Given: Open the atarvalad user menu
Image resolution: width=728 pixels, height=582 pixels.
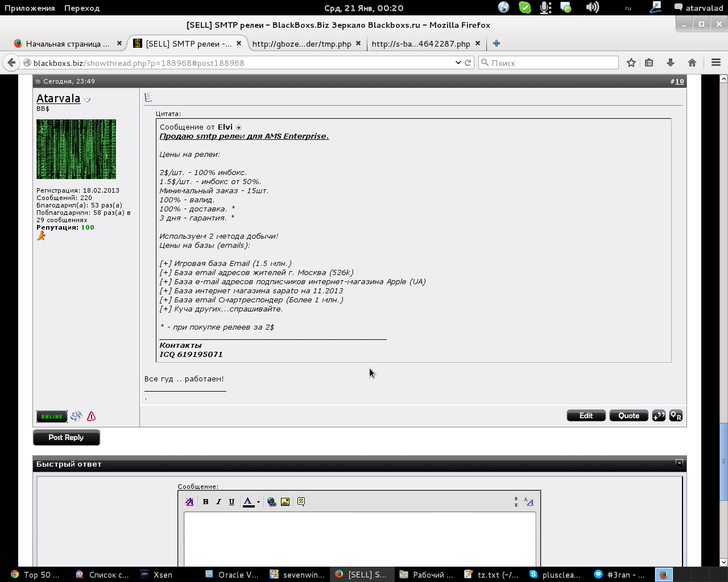Looking at the screenshot, I should coord(698,8).
